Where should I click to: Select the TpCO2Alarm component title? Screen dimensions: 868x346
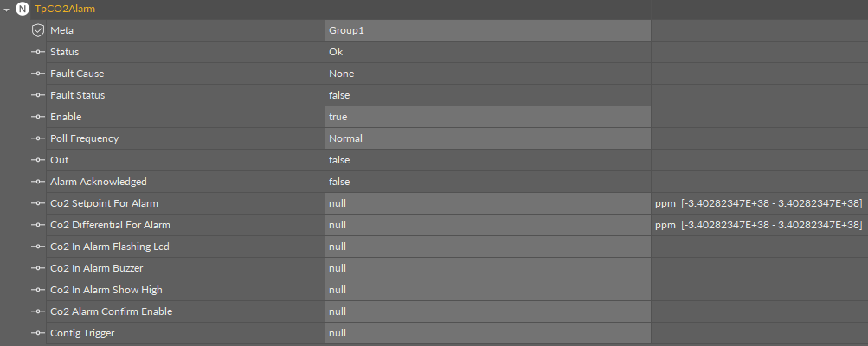point(65,9)
